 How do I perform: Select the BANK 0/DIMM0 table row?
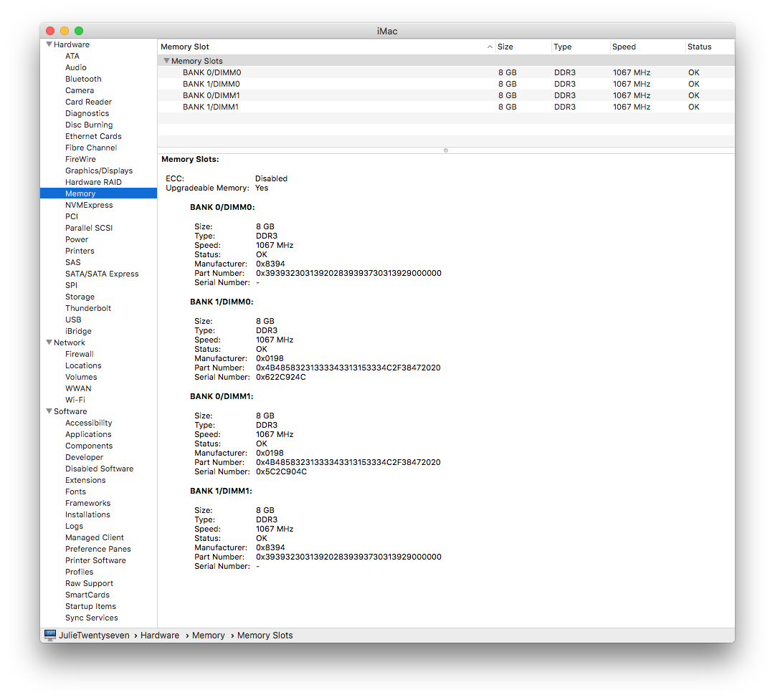(x=446, y=72)
